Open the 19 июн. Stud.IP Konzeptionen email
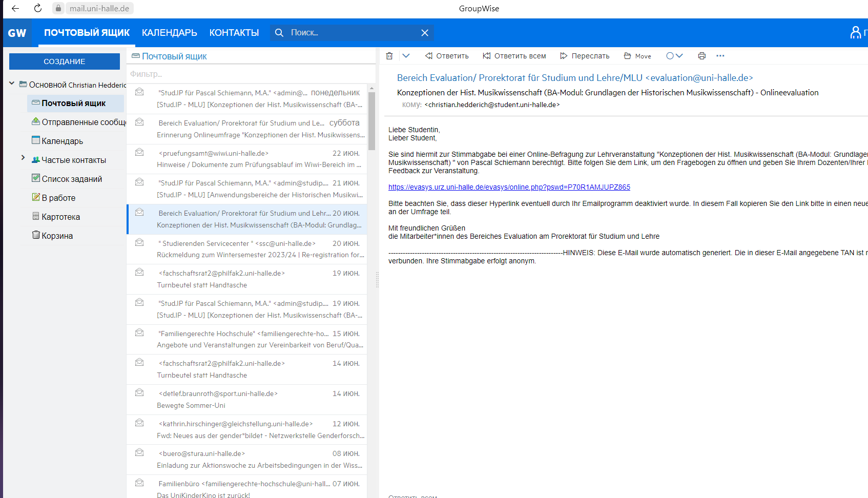 click(x=246, y=309)
